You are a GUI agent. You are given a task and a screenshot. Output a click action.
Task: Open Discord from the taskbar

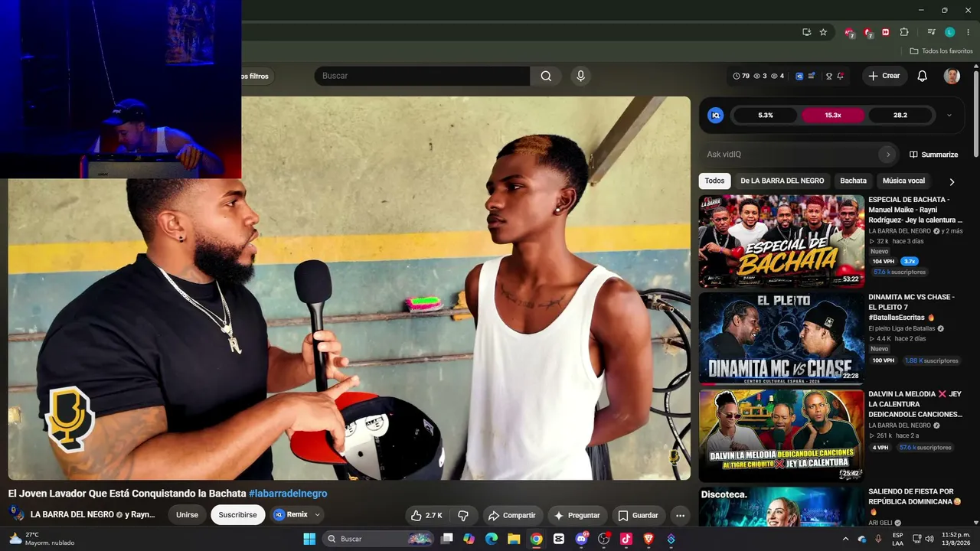coord(581,539)
